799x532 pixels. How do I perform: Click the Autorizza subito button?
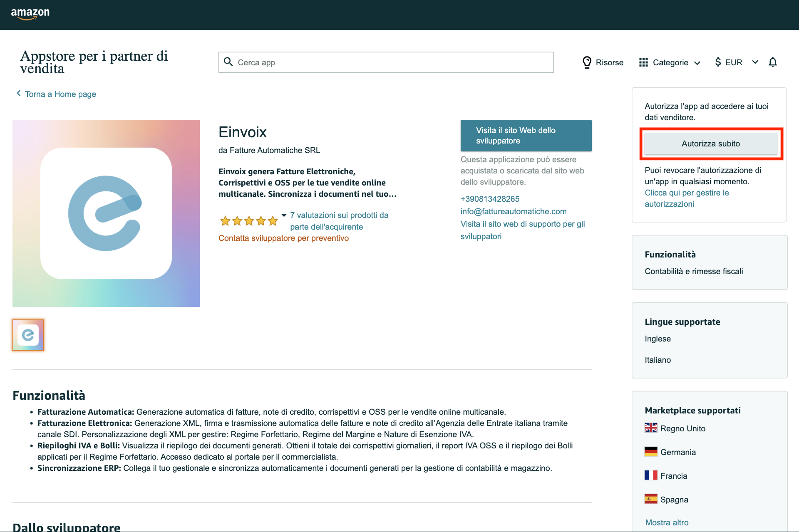coord(711,144)
